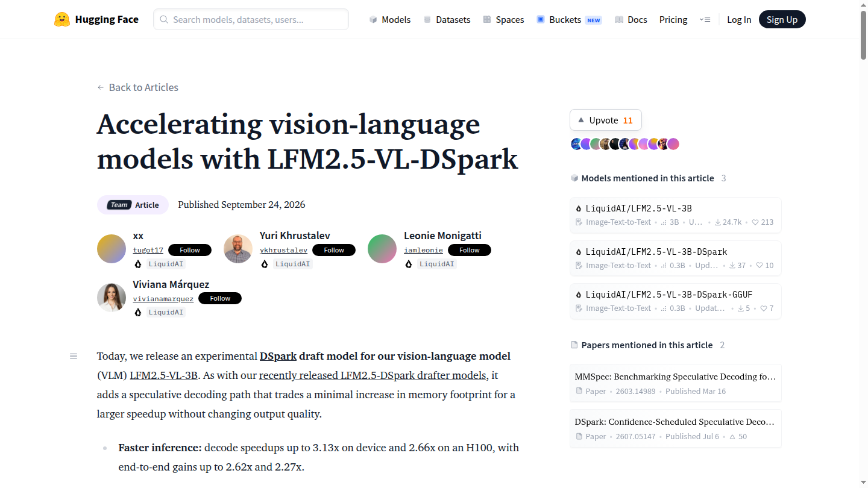Screen dimensions: 868x488
Task: Open the iamleonie username link
Action: click(424, 250)
